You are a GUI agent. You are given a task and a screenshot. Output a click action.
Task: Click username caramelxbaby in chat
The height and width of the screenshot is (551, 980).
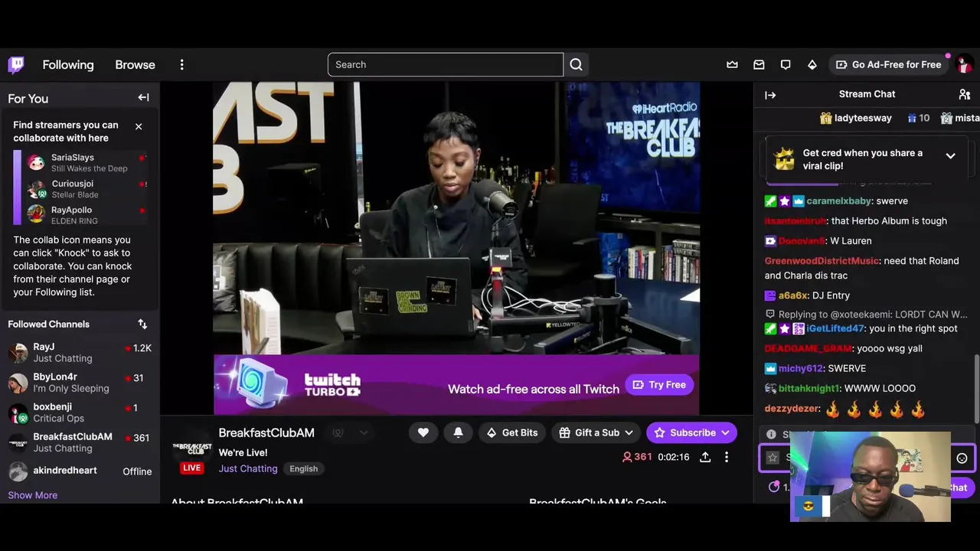tap(839, 201)
